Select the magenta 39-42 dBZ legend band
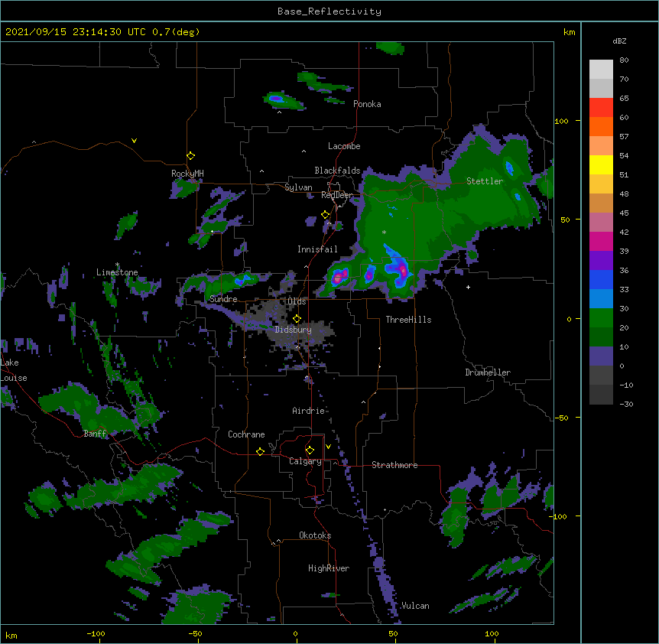Viewport: 659px width, 644px height. coord(601,241)
